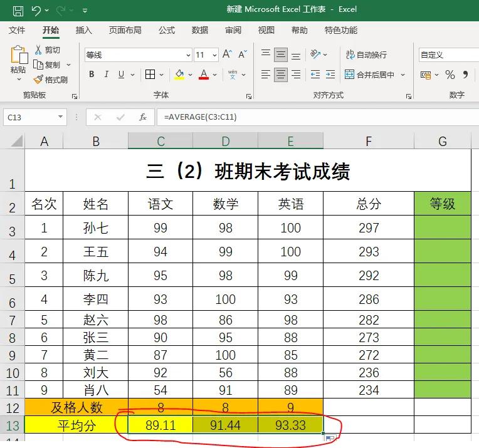Screen dimensions: 479x448
Task: Click the borders grid icon
Action: [150, 74]
